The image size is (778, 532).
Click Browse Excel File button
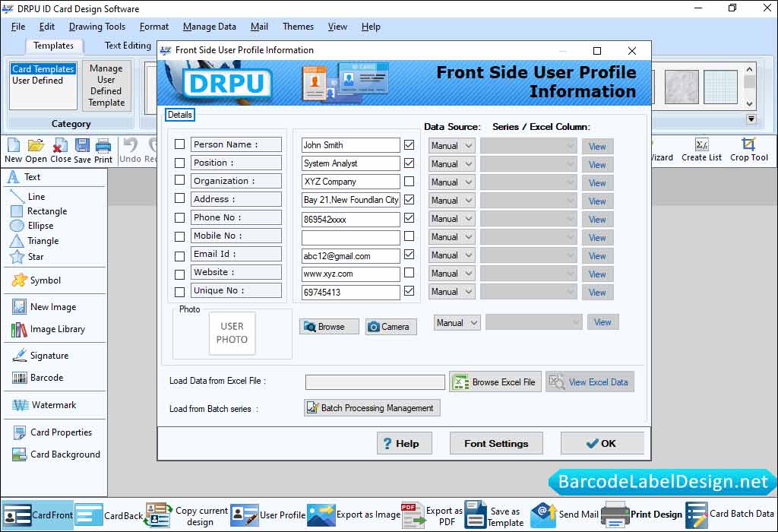tap(495, 382)
